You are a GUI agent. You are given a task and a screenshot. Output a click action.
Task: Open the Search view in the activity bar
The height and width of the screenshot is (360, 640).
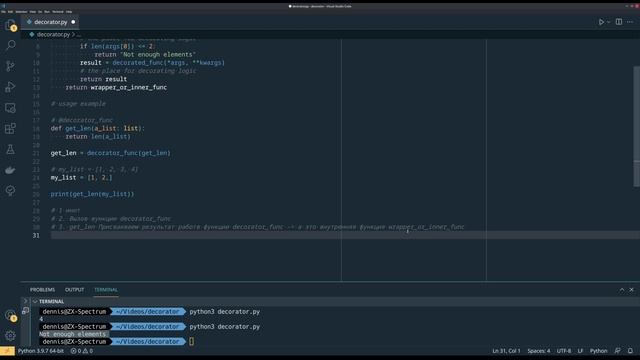click(x=10, y=45)
